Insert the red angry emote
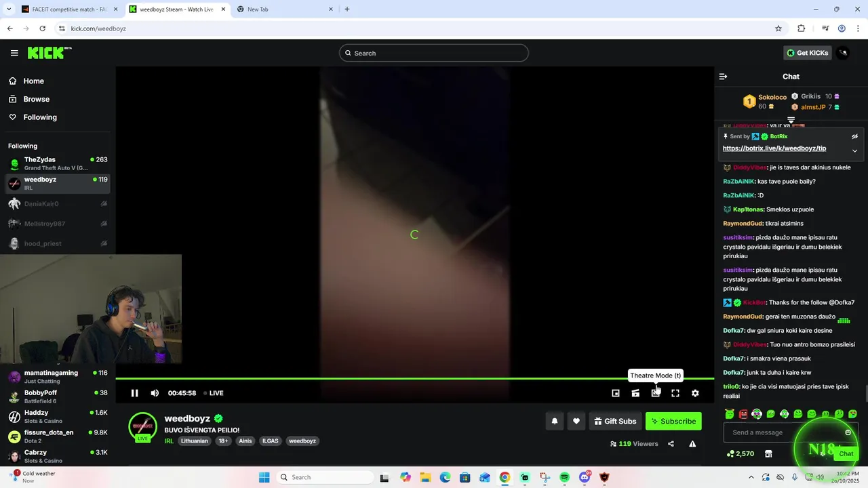Image resolution: width=868 pixels, height=488 pixels. [x=743, y=414]
